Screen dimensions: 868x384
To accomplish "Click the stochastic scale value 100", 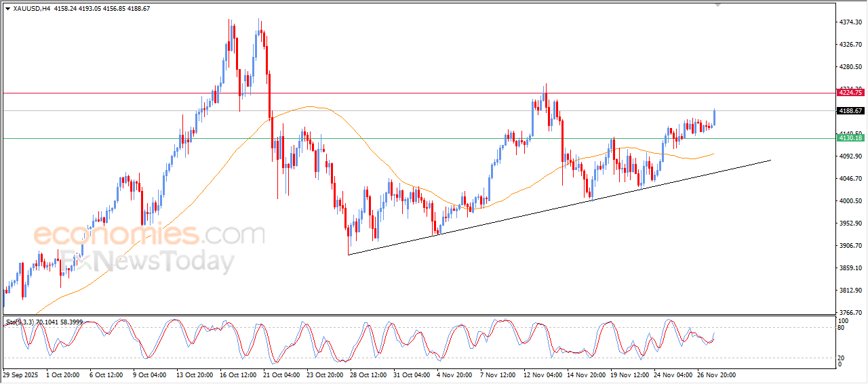I will tap(844, 321).
